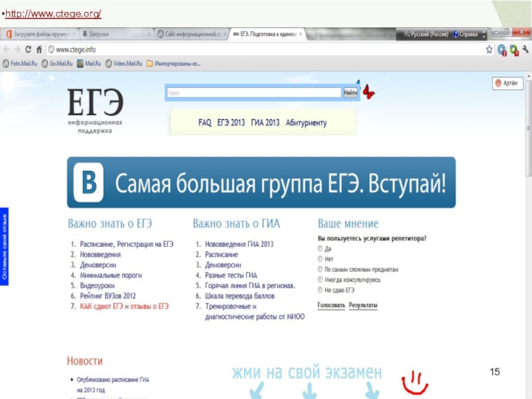Open Нововведения ГИА 2013 link
This screenshot has height=399, width=532.
(x=239, y=244)
